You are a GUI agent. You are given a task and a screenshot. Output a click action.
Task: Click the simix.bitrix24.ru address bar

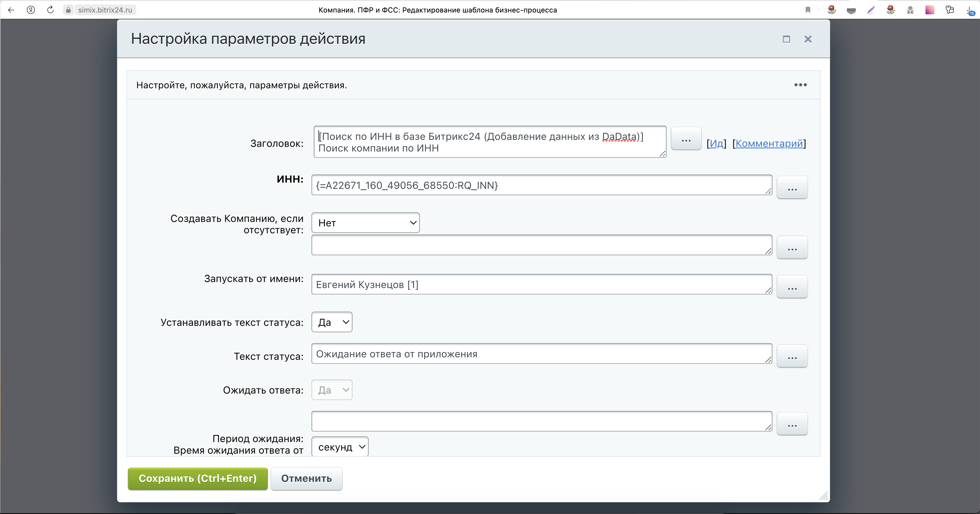click(x=105, y=10)
